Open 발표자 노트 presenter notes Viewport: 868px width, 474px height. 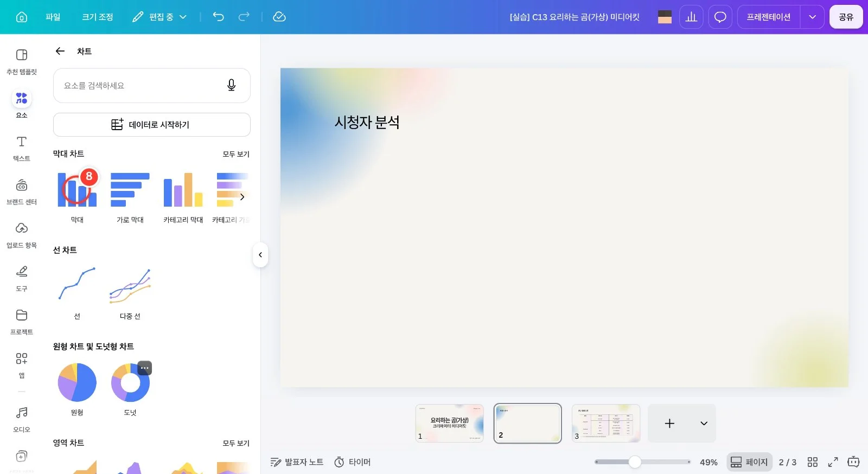click(x=297, y=462)
